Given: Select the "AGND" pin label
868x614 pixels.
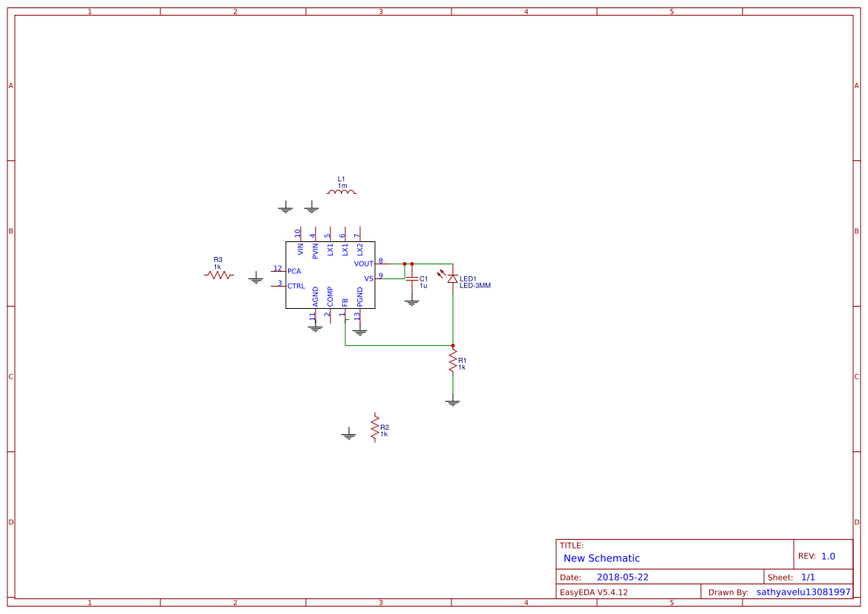Looking at the screenshot, I should (x=315, y=297).
